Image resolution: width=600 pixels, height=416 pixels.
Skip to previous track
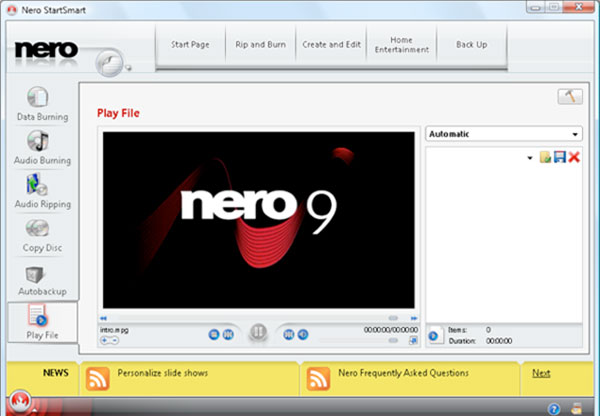pyautogui.click(x=228, y=335)
